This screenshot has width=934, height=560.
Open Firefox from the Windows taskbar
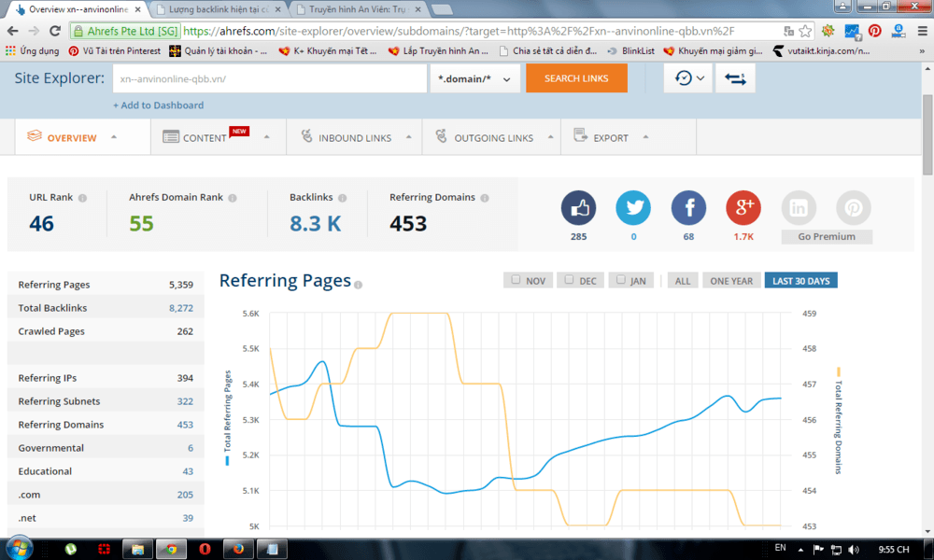coord(238,549)
